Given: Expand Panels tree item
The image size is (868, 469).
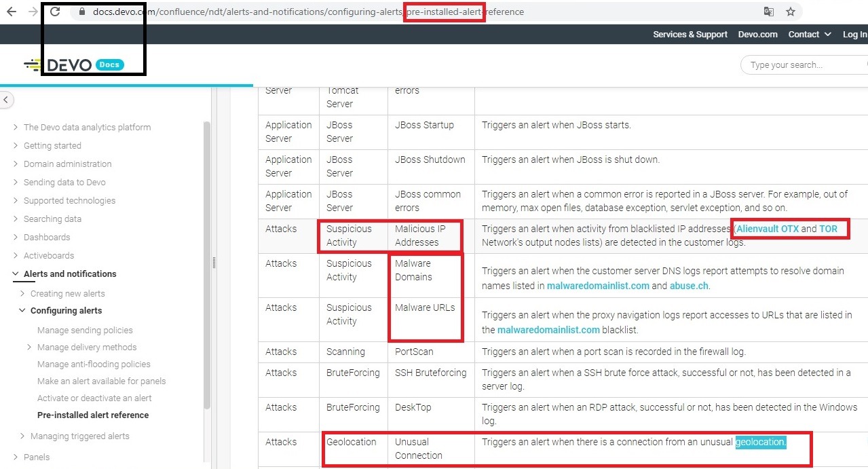Looking at the screenshot, I should 16,457.
